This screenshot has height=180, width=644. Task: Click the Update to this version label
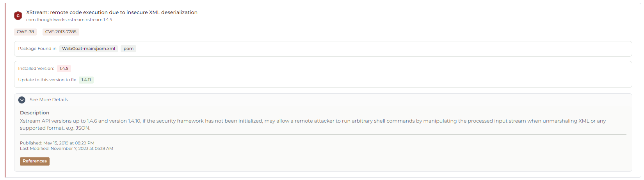pyautogui.click(x=47, y=80)
